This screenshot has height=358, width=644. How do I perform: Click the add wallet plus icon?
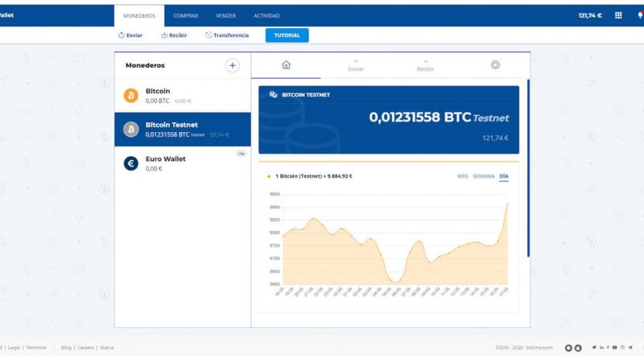[232, 66]
